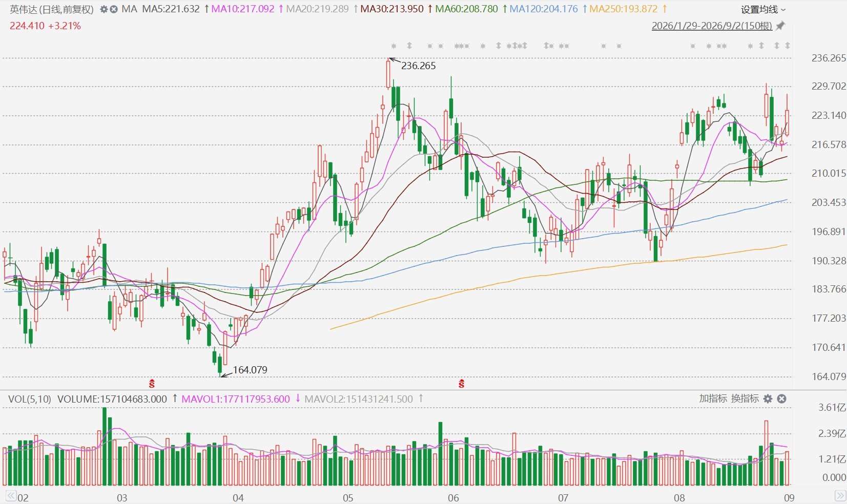Click the last up-down arrow event marker
Viewport: 847px width, 504px height.
[788, 46]
